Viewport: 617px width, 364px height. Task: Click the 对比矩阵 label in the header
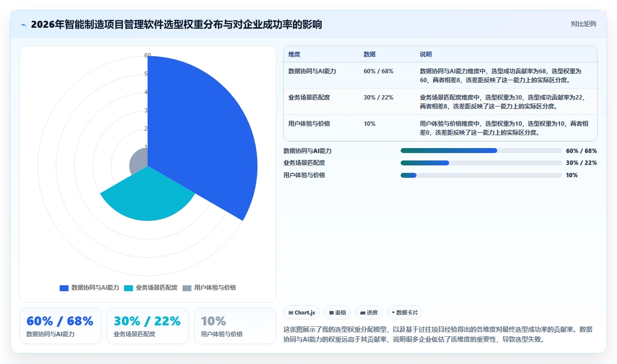[583, 24]
